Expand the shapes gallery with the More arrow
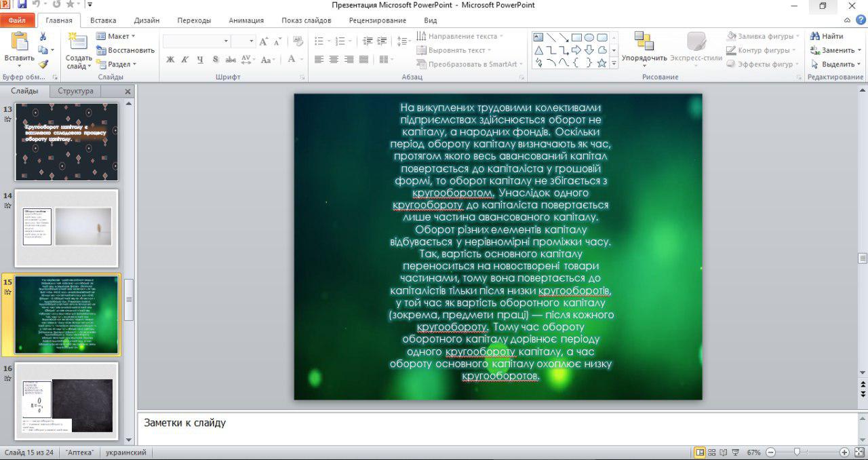868x460 pixels. pyautogui.click(x=614, y=62)
